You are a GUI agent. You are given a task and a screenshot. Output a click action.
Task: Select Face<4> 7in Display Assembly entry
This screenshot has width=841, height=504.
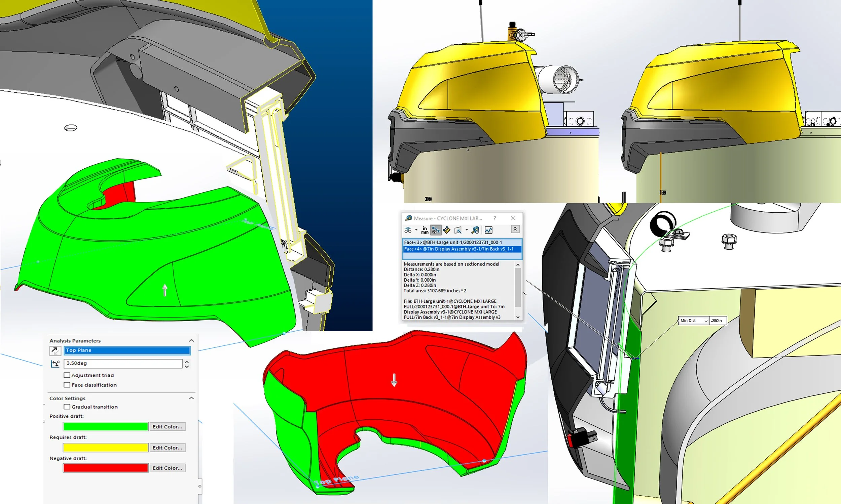(459, 249)
